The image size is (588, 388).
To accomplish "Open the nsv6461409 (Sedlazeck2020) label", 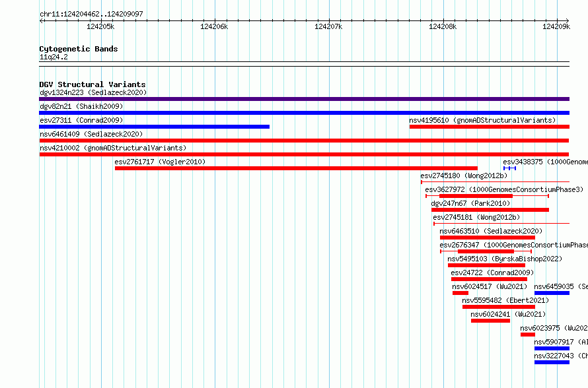I will click(91, 134).
